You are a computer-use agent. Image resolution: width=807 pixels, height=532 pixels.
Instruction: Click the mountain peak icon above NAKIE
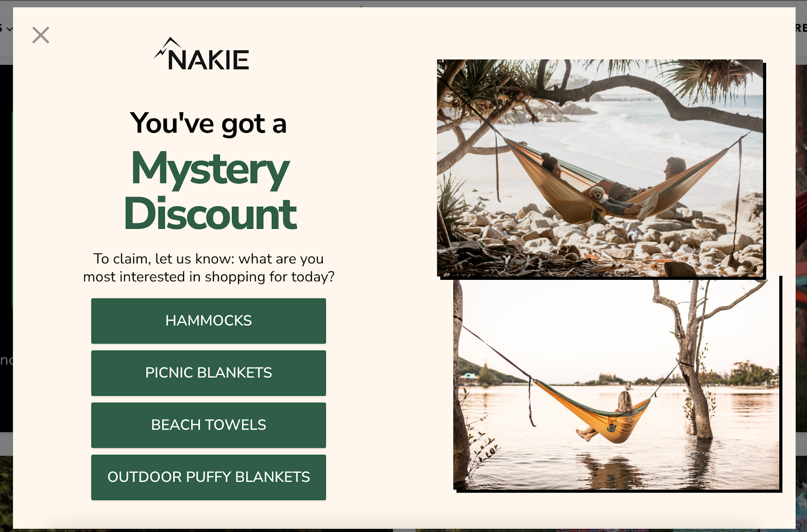(167, 46)
